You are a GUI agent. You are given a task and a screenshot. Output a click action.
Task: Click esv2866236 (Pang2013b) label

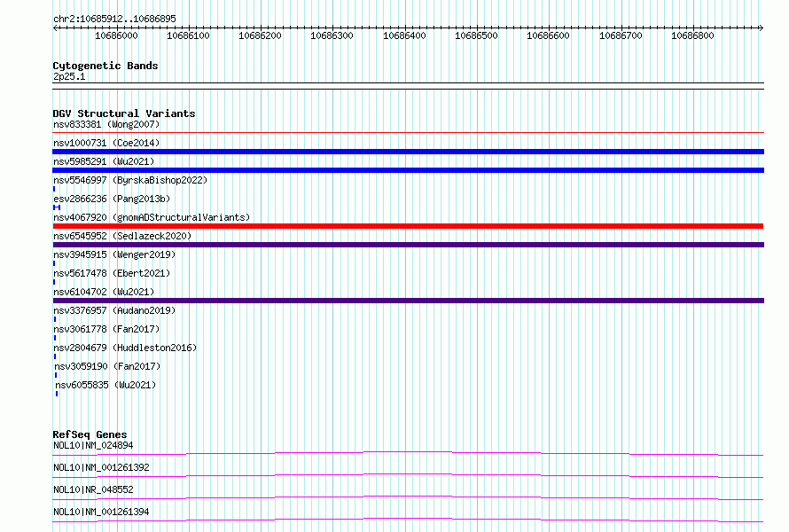point(112,199)
